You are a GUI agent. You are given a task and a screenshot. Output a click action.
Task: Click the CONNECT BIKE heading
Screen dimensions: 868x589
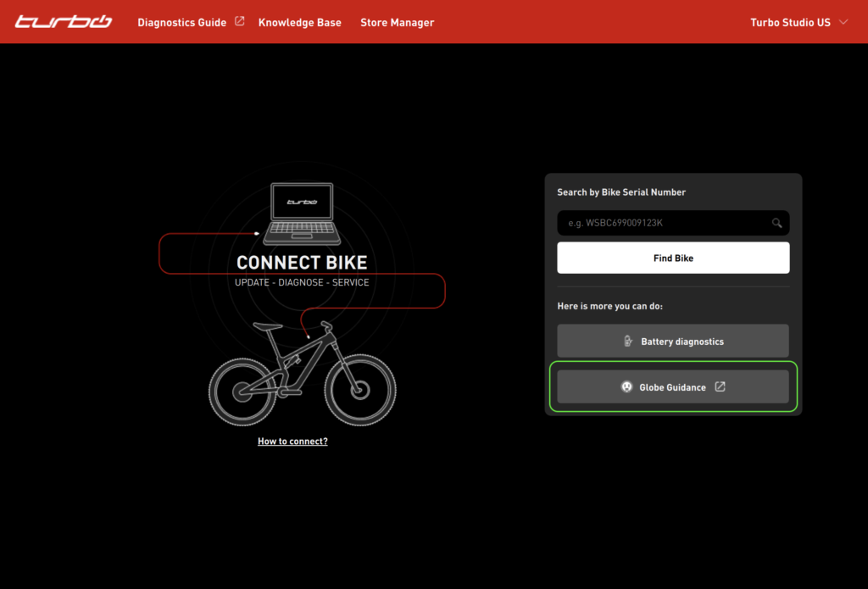click(301, 263)
